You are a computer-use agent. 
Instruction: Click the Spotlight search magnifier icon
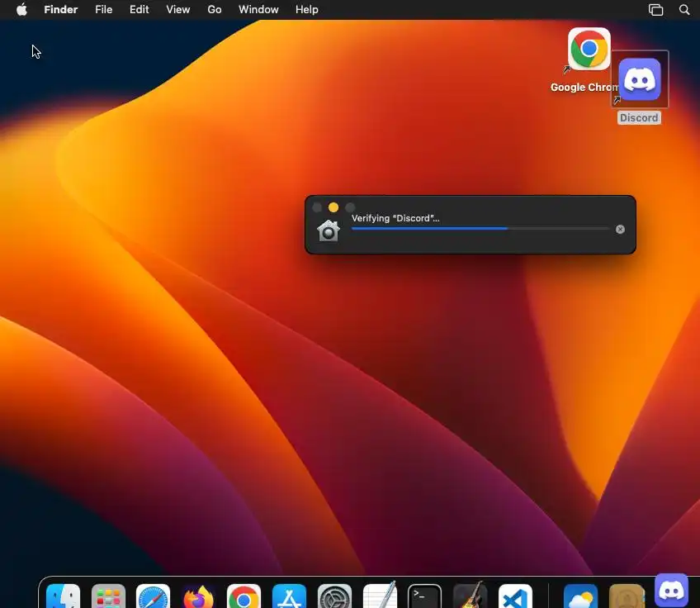pos(684,9)
